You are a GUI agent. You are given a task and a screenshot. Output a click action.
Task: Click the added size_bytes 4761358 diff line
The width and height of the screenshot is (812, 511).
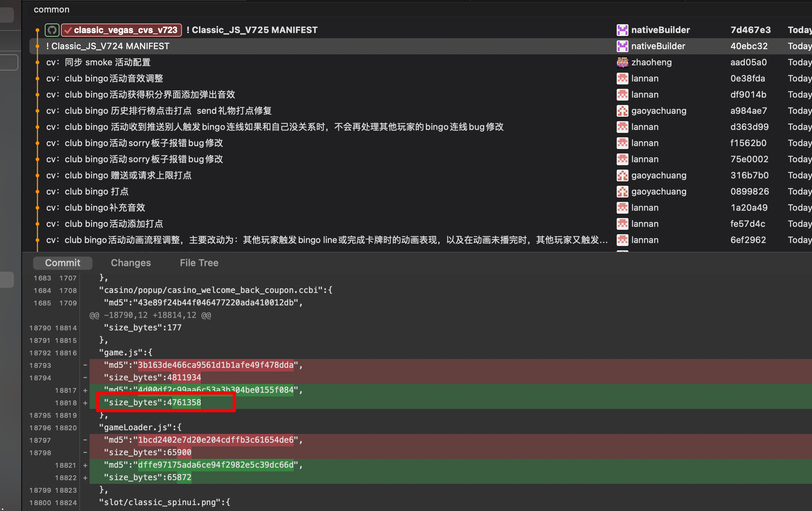pos(152,403)
